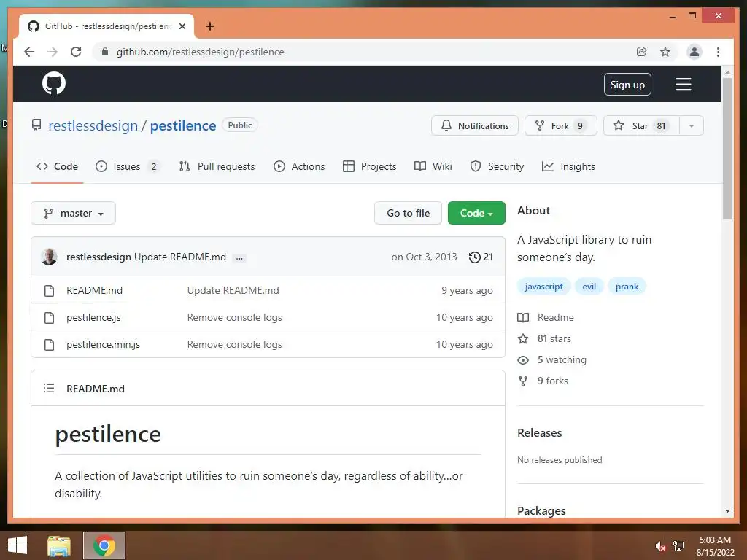Open Chrome profile avatar menu

coord(694,52)
